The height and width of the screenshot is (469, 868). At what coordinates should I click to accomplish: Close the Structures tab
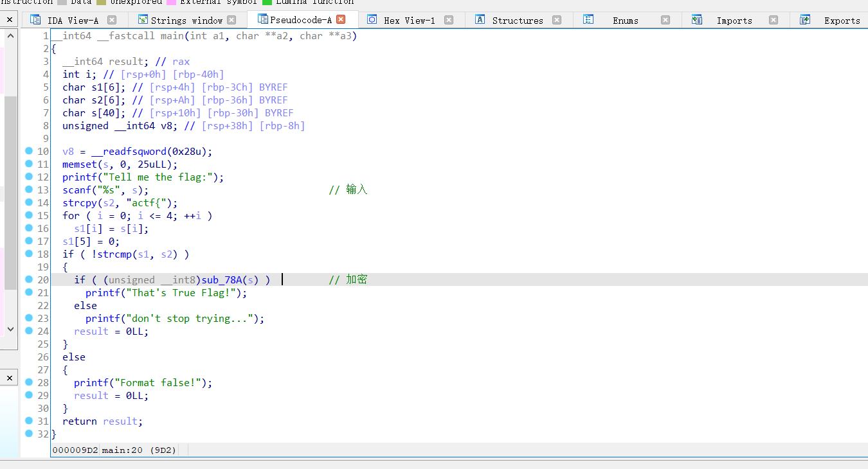coord(557,20)
